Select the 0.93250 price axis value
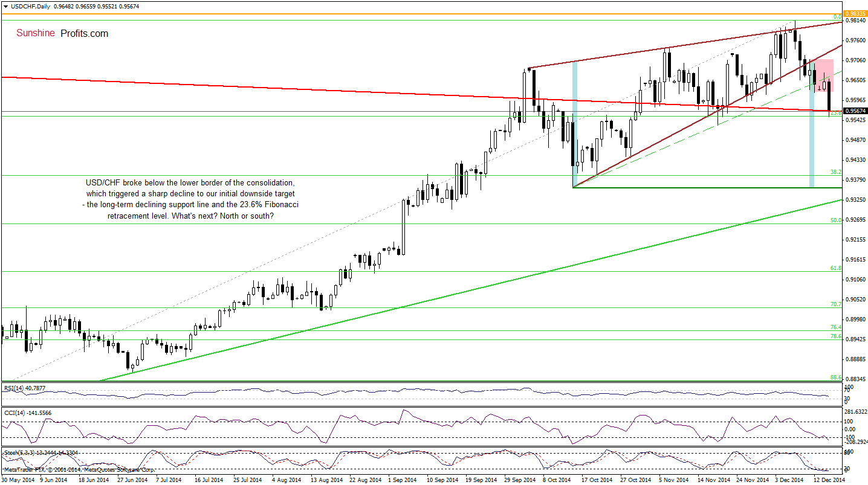This screenshot has width=868, height=485. click(x=855, y=200)
